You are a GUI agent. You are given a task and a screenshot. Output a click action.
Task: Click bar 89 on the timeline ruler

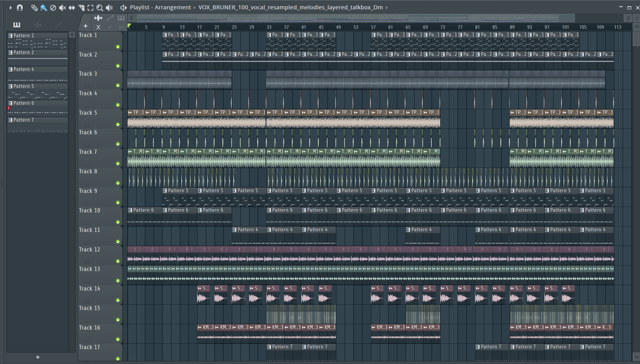512,27
